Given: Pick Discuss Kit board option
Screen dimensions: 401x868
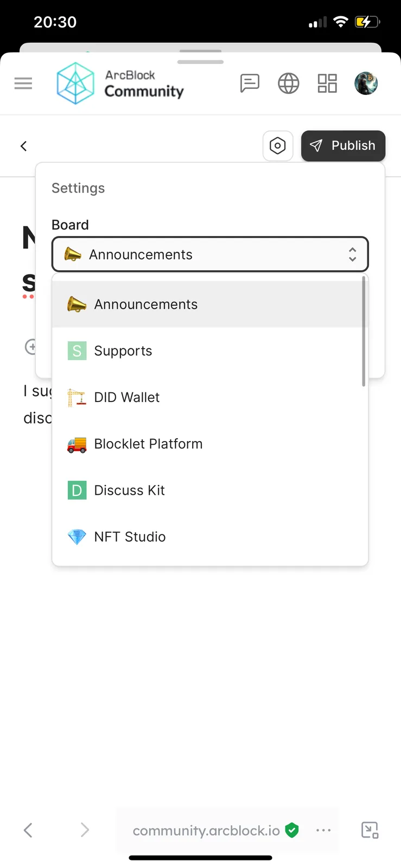Looking at the screenshot, I should [209, 490].
